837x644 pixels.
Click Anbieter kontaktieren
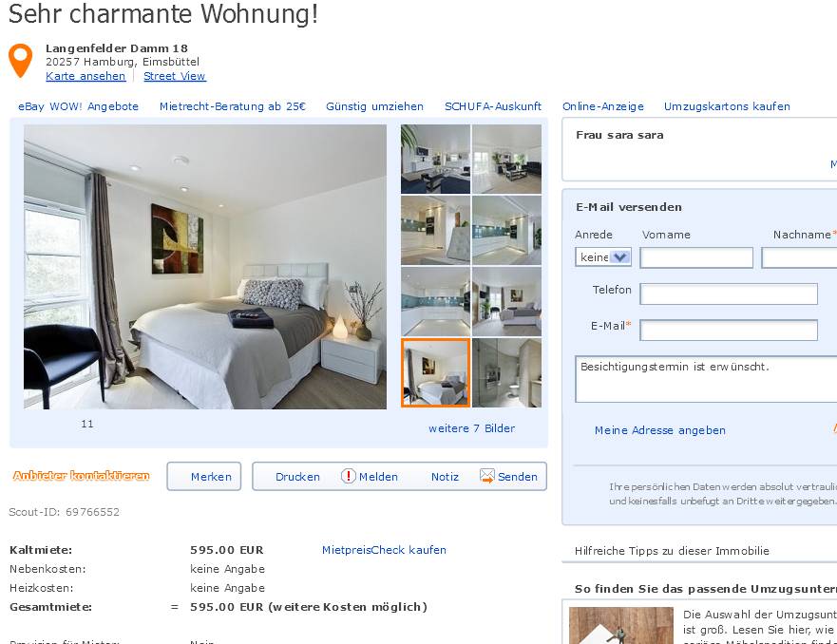[x=81, y=475]
